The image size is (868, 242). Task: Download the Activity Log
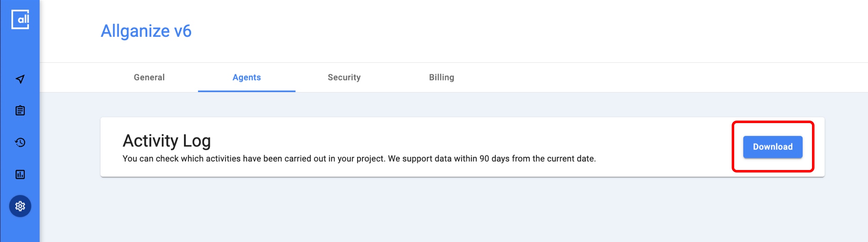[773, 147]
